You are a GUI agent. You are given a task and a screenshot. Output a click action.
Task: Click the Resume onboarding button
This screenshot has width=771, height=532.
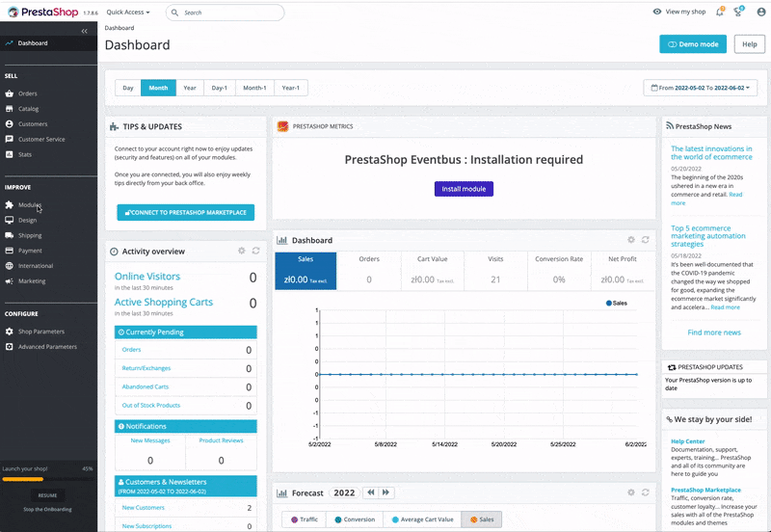pyautogui.click(x=47, y=495)
